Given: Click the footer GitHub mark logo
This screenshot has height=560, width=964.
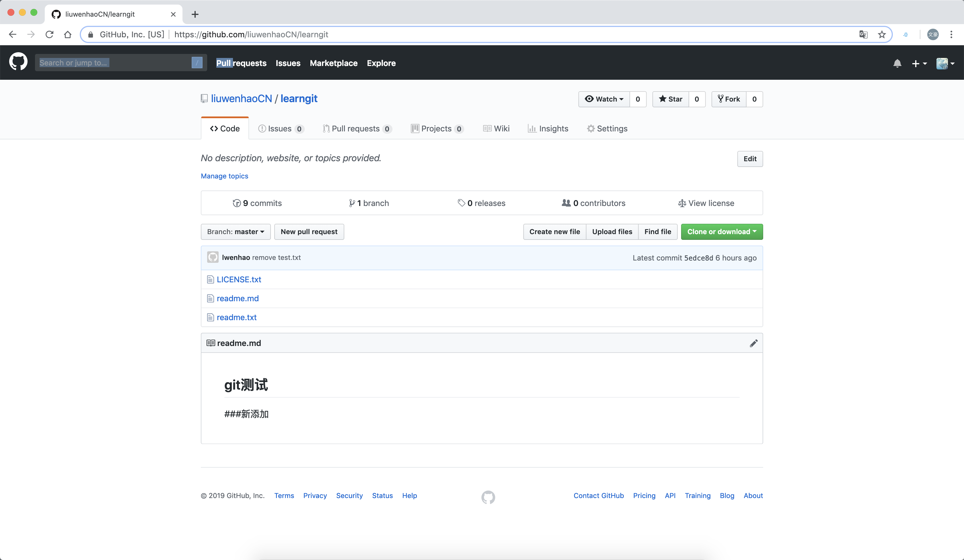Looking at the screenshot, I should [x=488, y=497].
